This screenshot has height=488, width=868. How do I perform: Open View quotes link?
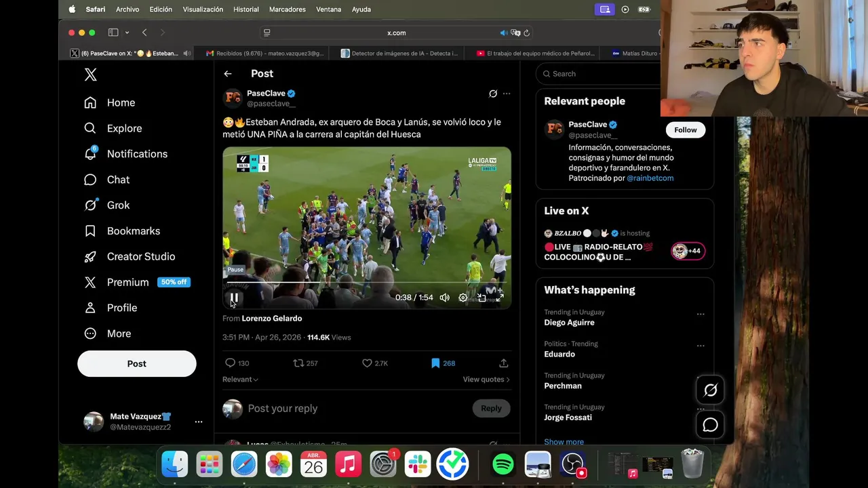click(486, 380)
